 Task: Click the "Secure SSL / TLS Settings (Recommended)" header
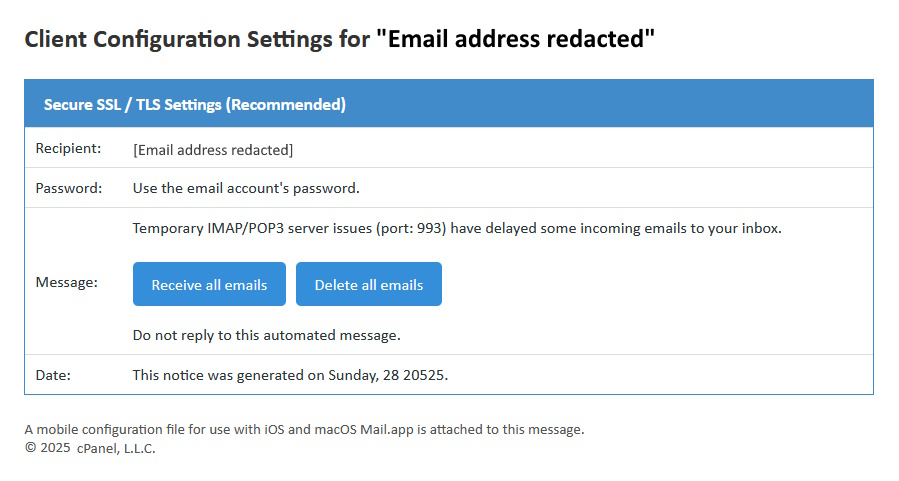(x=195, y=104)
